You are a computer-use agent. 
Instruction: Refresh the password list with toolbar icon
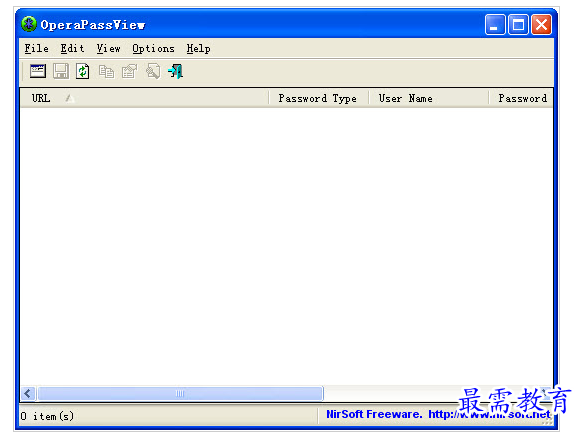pos(82,71)
